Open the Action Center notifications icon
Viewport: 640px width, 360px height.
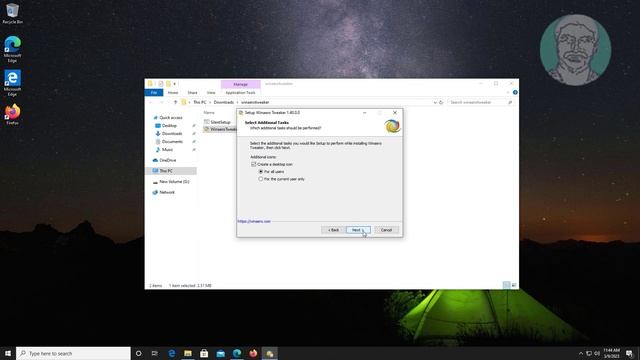[629, 353]
